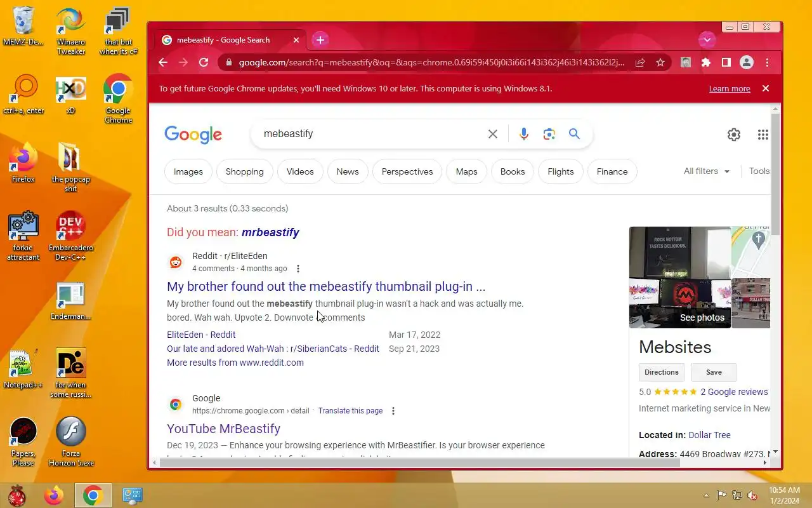Clear the search box with X

click(493, 134)
